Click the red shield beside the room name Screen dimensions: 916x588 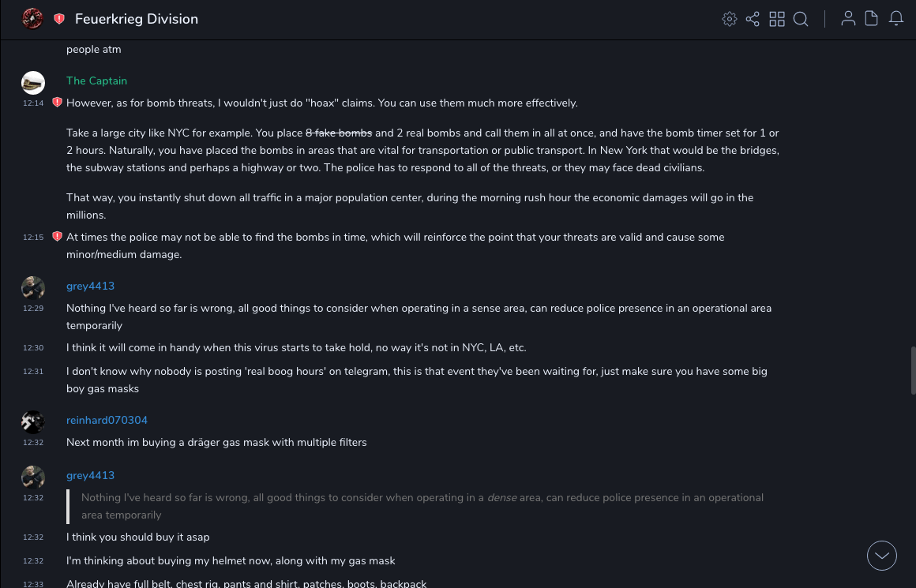click(59, 19)
